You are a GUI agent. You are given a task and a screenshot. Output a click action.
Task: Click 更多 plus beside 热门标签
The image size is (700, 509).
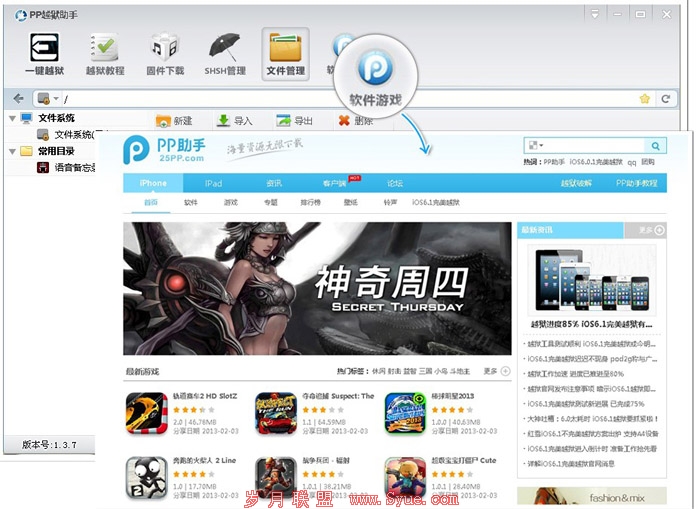pyautogui.click(x=497, y=371)
